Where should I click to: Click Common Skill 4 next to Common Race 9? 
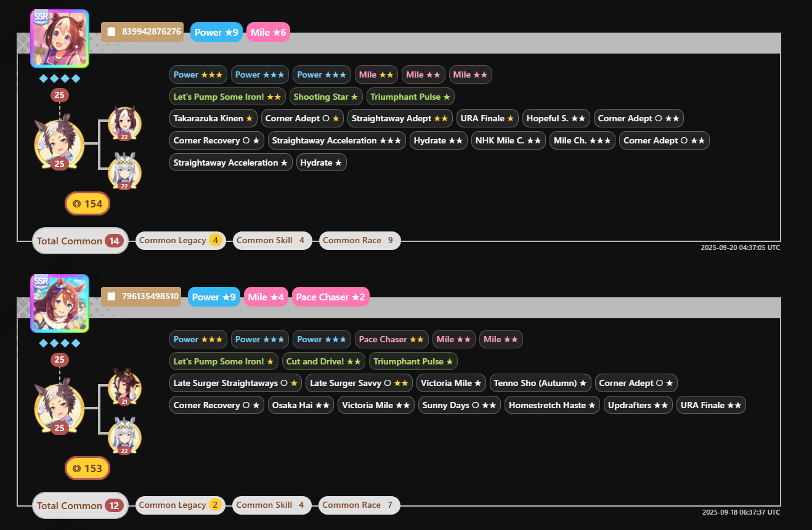coord(272,240)
